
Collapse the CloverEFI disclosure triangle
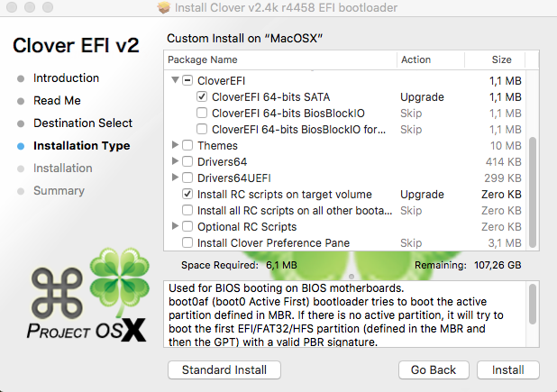175,81
